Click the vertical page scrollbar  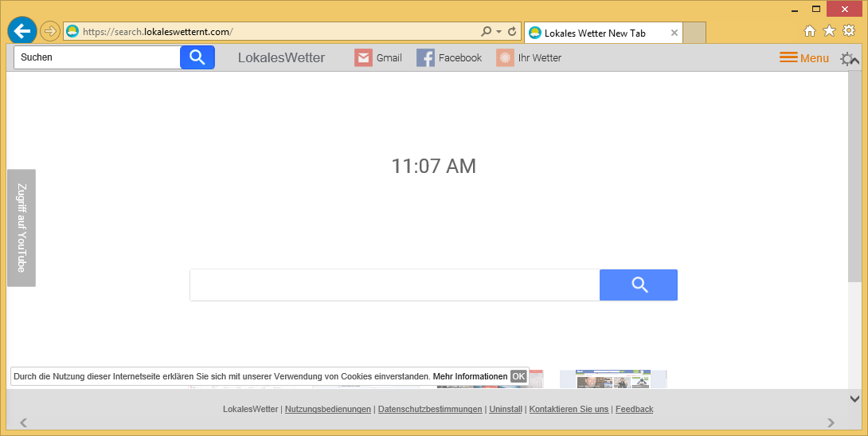854,175
